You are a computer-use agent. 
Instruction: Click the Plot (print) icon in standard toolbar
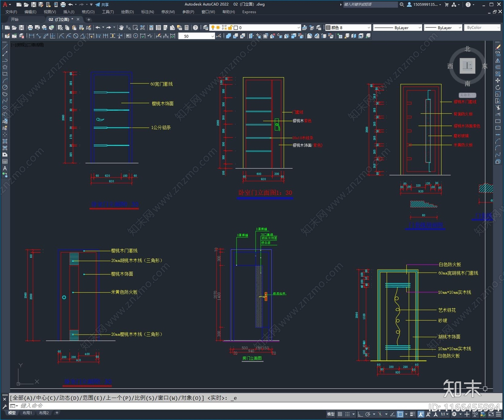point(30,28)
